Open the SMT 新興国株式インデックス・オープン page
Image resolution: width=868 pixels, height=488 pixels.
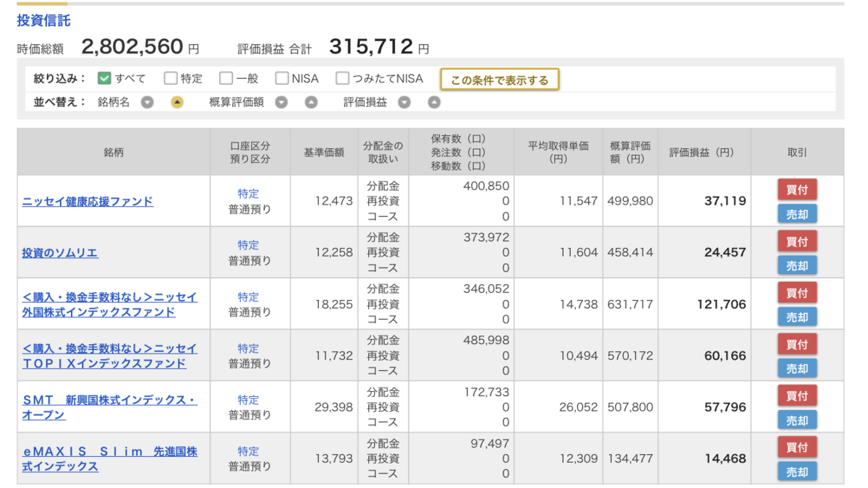tap(109, 406)
